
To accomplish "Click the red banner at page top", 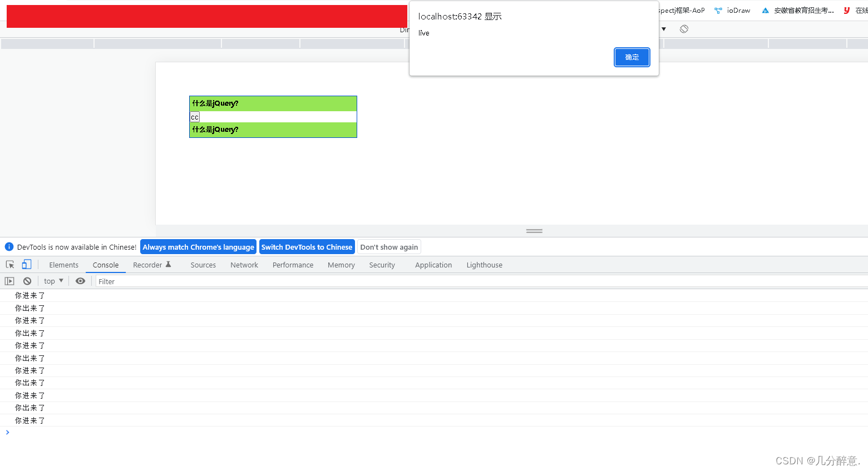I will coord(207,16).
